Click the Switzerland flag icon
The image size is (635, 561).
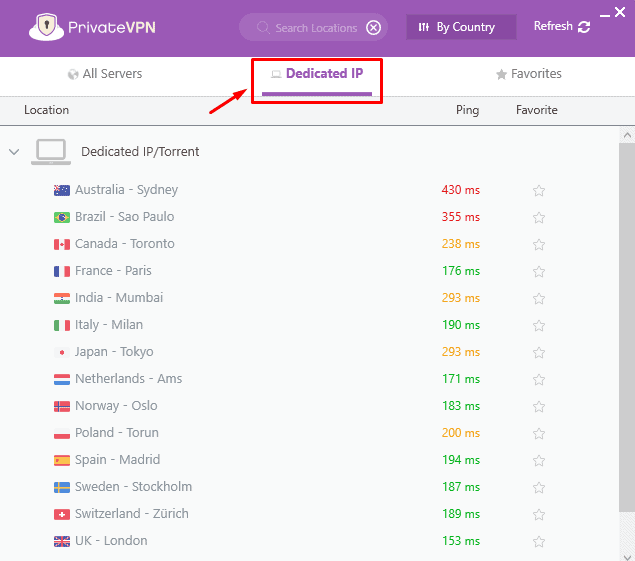[x=62, y=514]
